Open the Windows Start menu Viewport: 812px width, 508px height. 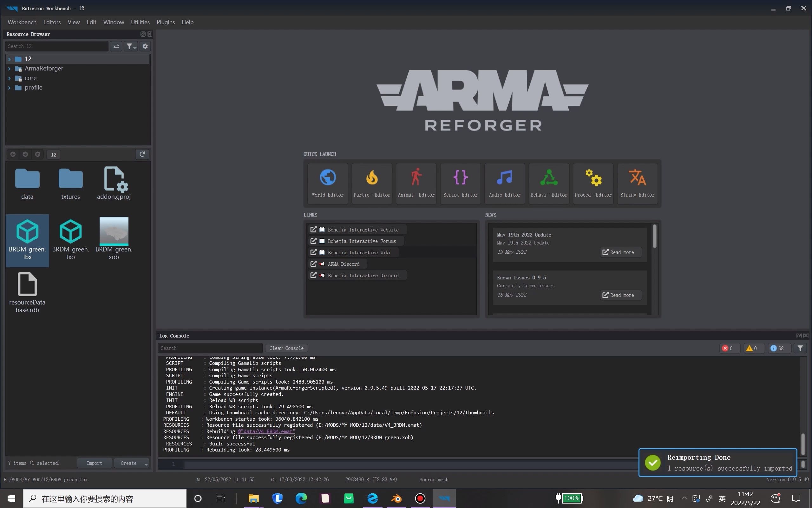pos(11,498)
